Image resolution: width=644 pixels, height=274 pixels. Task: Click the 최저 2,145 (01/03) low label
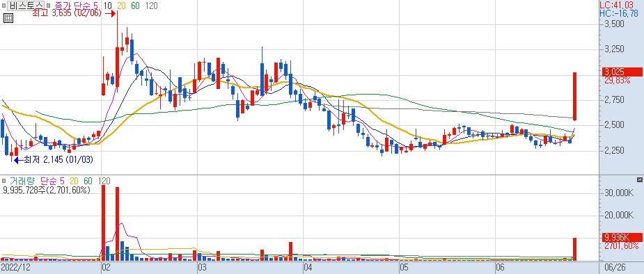pyautogui.click(x=58, y=160)
